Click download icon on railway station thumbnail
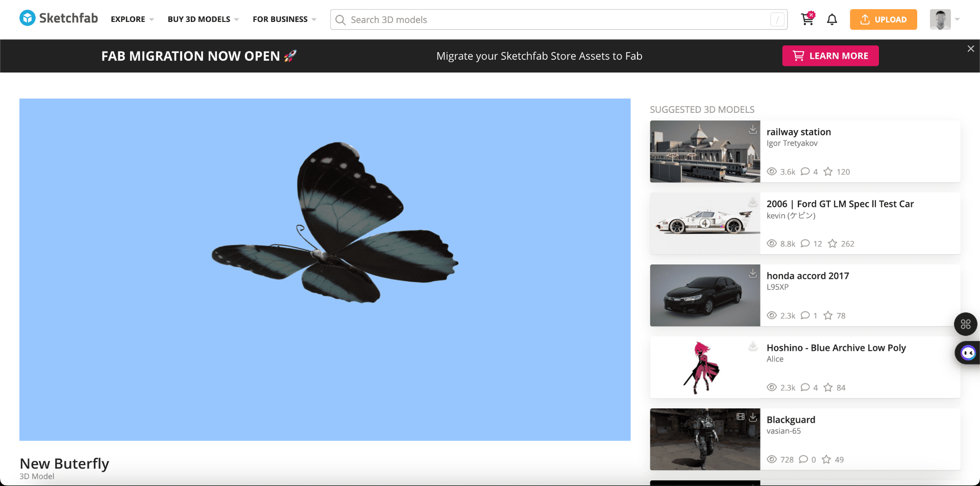 [753, 130]
